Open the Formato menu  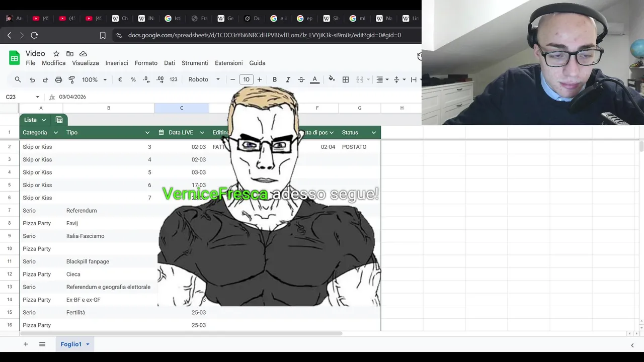point(146,63)
